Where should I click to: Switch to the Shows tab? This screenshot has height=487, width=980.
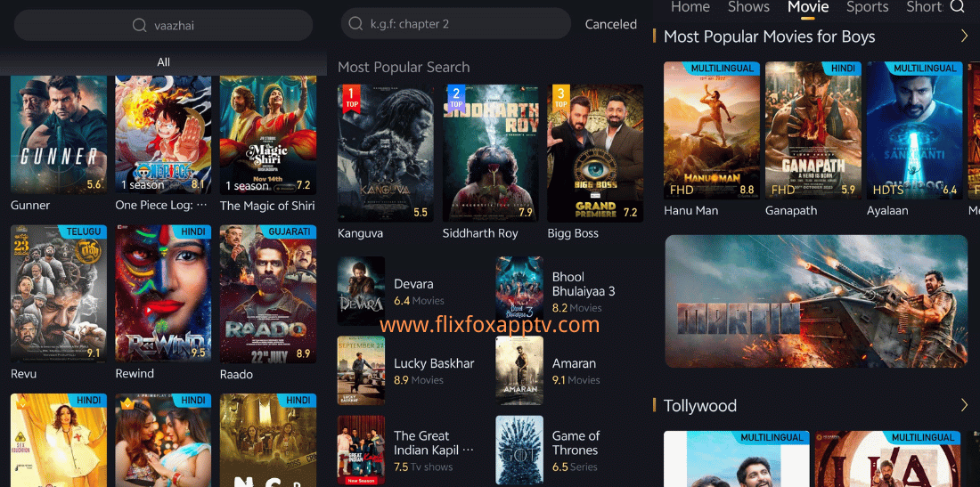point(748,7)
